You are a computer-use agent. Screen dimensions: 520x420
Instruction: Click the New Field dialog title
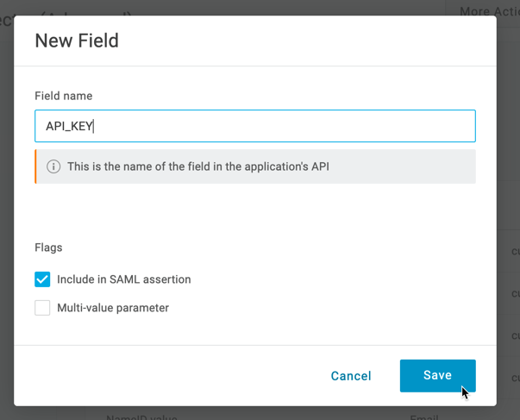point(77,41)
